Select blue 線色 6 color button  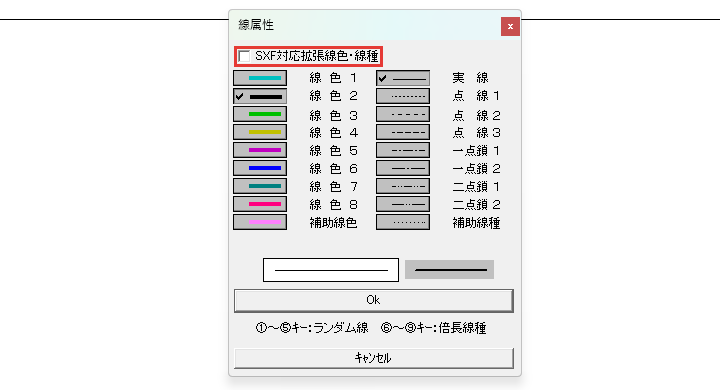[x=260, y=168]
